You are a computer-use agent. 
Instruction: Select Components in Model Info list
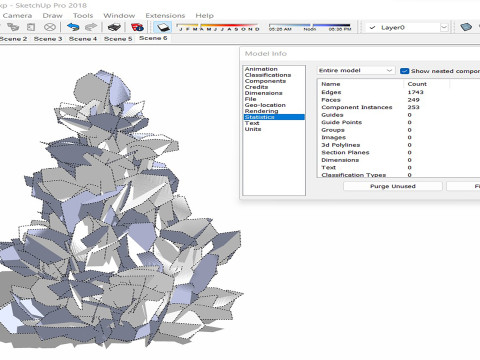[x=265, y=81]
